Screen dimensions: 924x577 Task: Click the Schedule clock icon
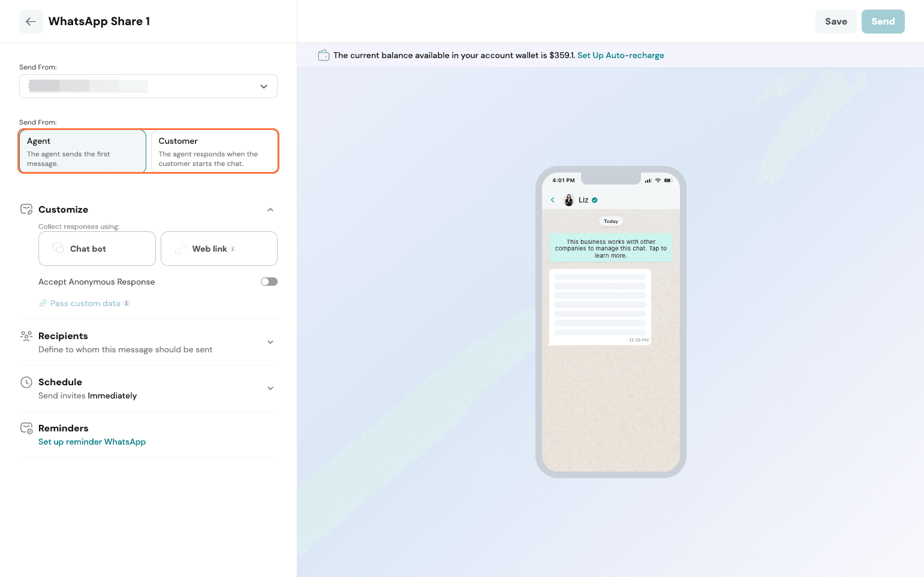(x=26, y=382)
